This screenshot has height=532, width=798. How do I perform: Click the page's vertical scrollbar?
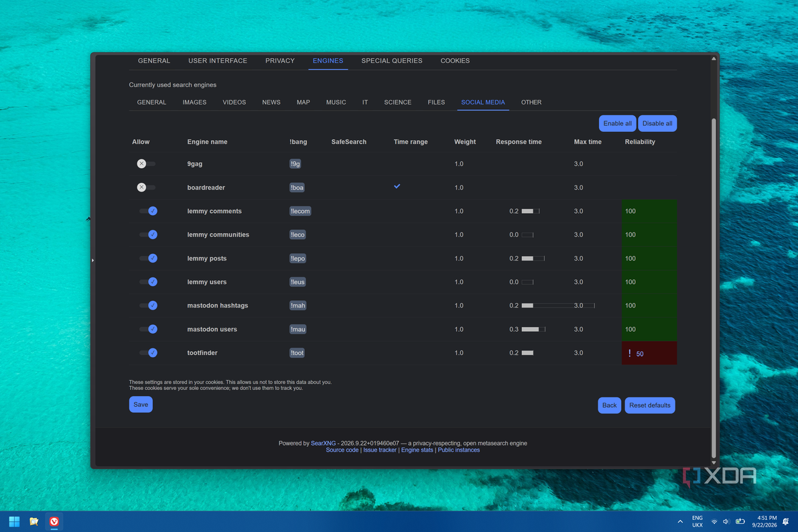(714, 288)
